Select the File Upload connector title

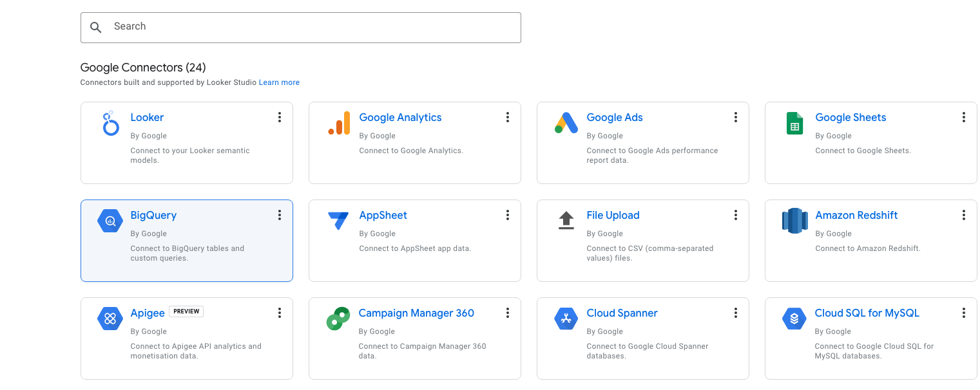pos(613,215)
